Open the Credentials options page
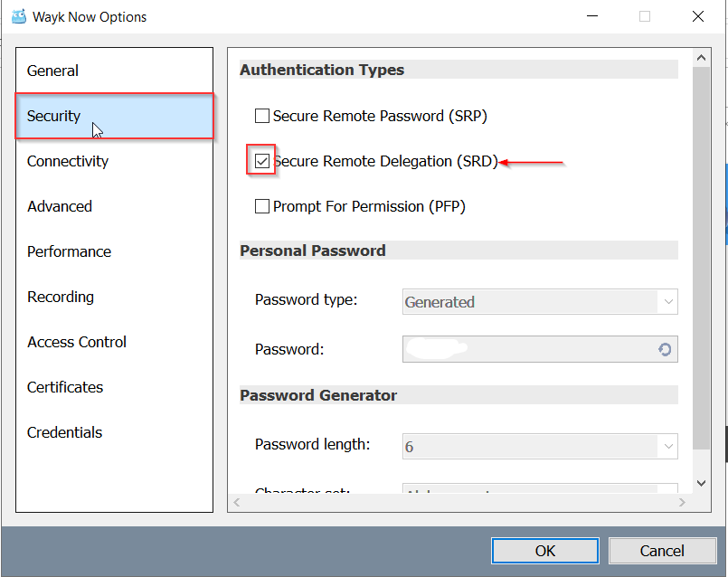The height and width of the screenshot is (577, 728). 114,432
